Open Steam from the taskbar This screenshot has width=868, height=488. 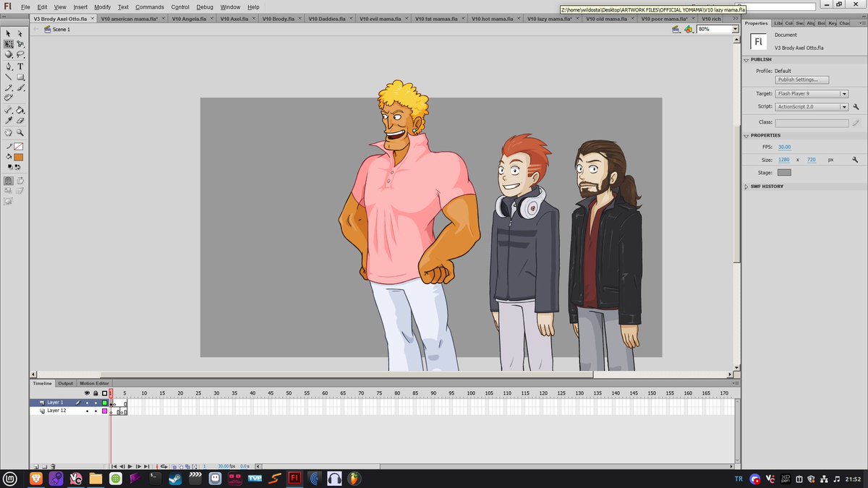(175, 478)
